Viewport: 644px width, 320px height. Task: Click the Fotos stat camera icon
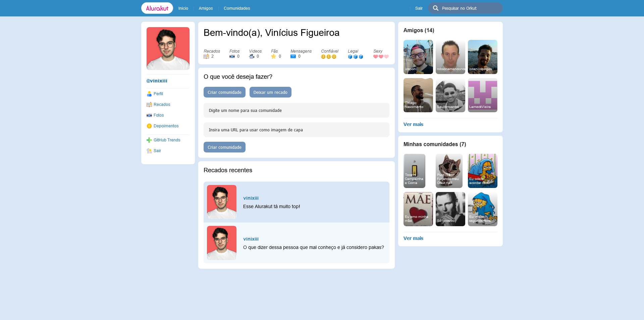coord(232,56)
